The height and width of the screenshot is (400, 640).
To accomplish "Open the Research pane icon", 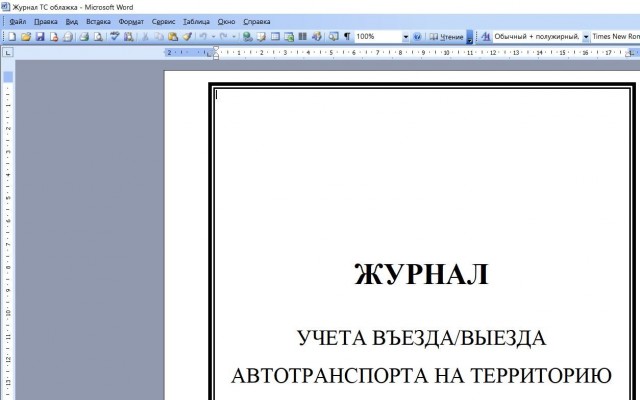I will [x=129, y=37].
